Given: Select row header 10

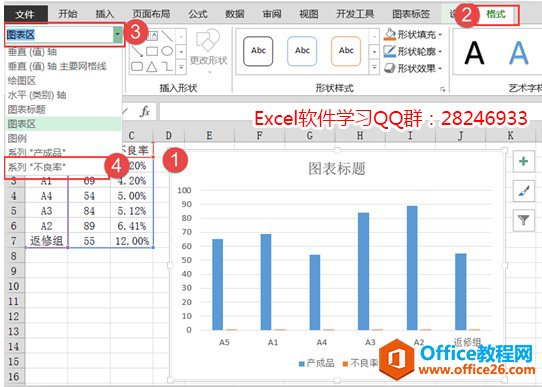Looking at the screenshot, I should tap(14, 286).
